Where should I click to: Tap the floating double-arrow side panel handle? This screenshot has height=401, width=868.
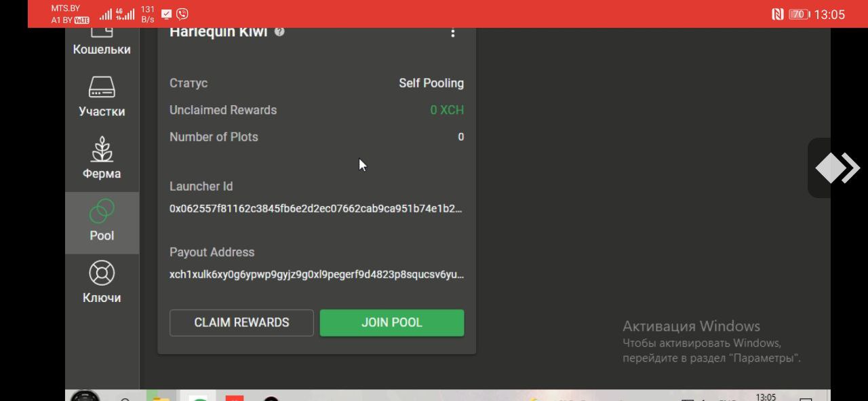[x=837, y=168]
